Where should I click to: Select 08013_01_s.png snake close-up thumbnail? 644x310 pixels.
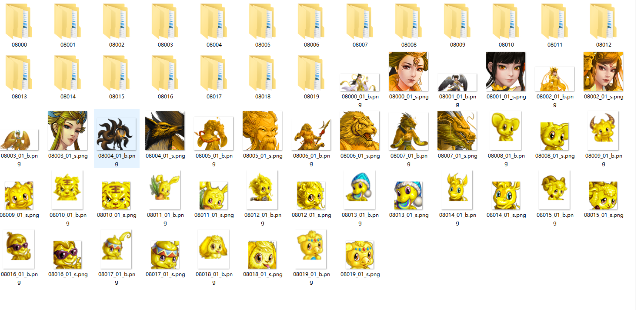[408, 195]
